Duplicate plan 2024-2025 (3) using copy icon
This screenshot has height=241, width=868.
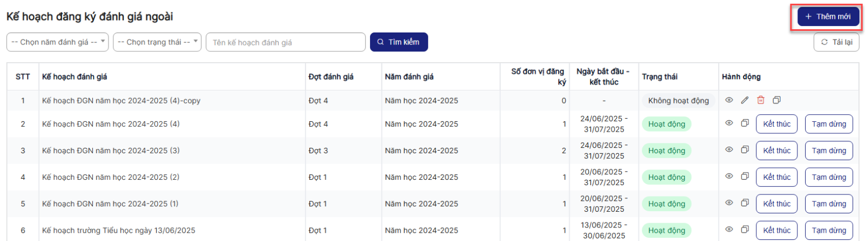point(745,150)
